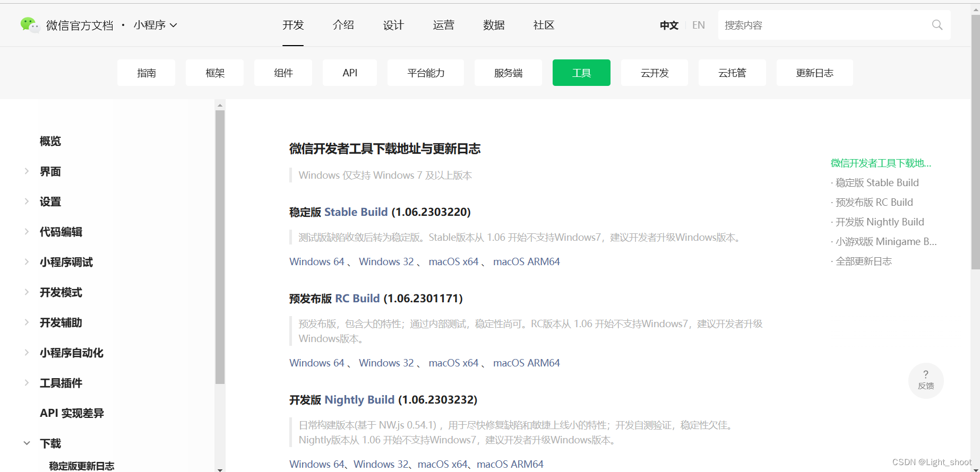Select the 社区 top menu
Screen dimensions: 980x472
[x=544, y=25]
